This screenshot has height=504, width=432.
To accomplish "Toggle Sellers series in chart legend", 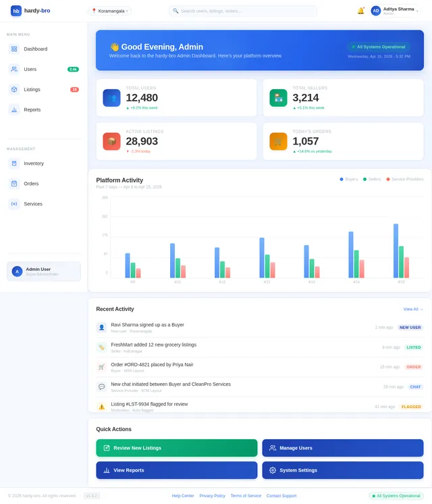I will [x=372, y=179].
